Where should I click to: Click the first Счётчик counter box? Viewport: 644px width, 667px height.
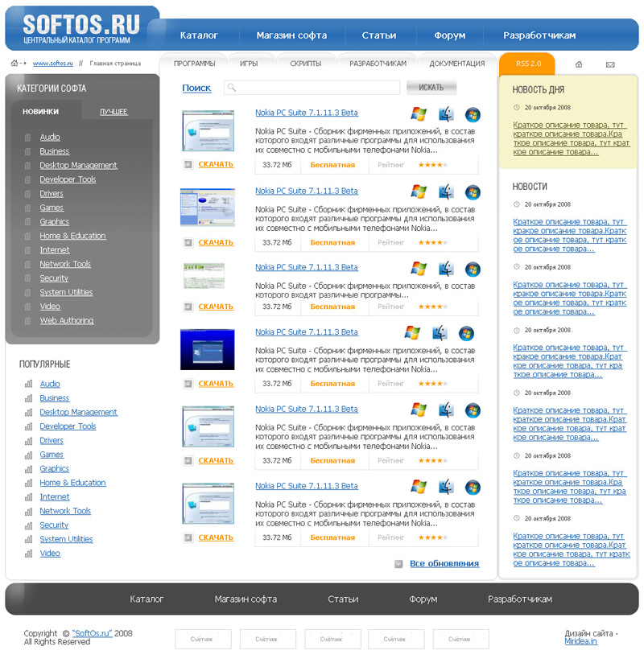point(203,640)
